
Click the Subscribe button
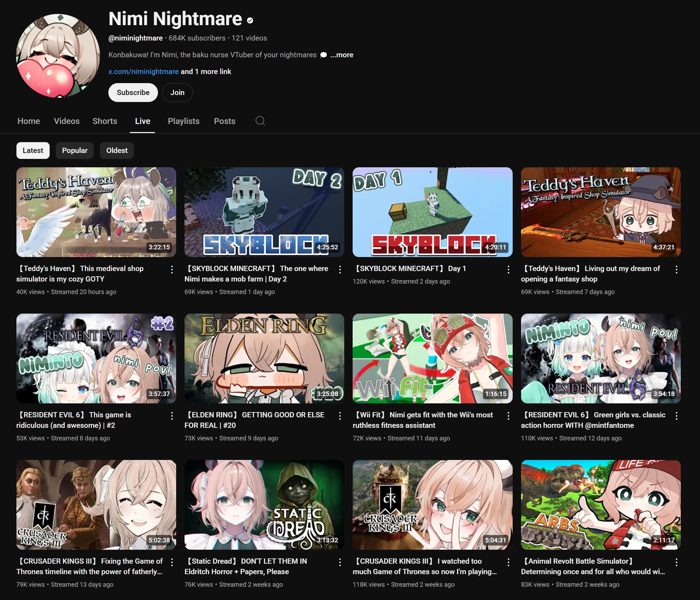pos(133,93)
